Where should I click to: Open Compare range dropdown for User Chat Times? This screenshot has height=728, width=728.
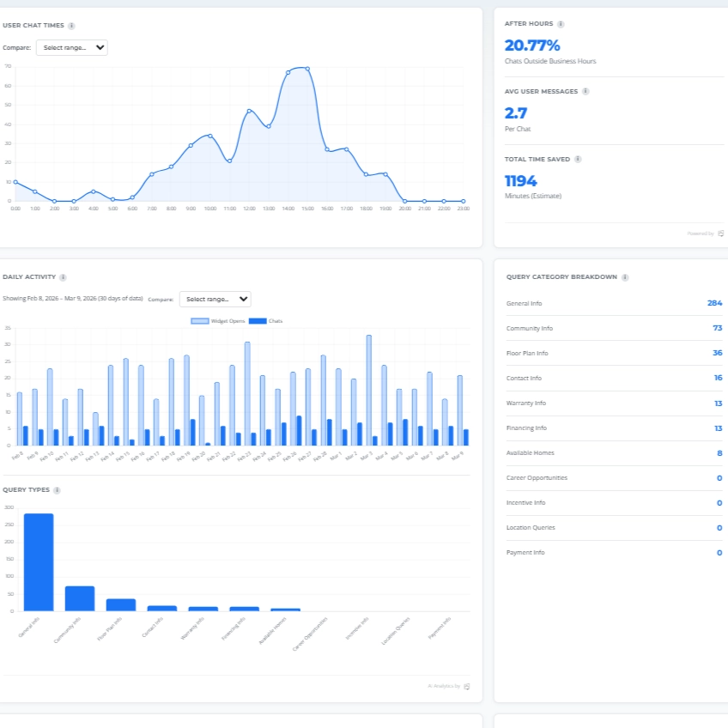coord(75,48)
